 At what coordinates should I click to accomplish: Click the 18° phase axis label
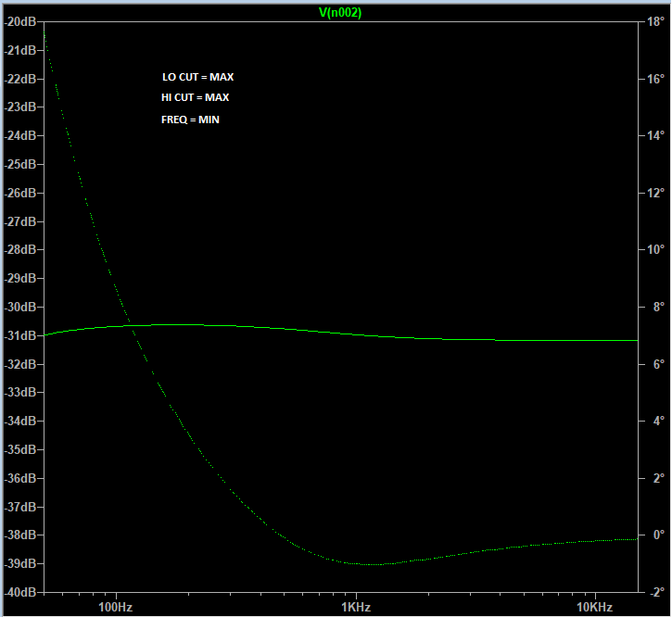click(x=655, y=22)
